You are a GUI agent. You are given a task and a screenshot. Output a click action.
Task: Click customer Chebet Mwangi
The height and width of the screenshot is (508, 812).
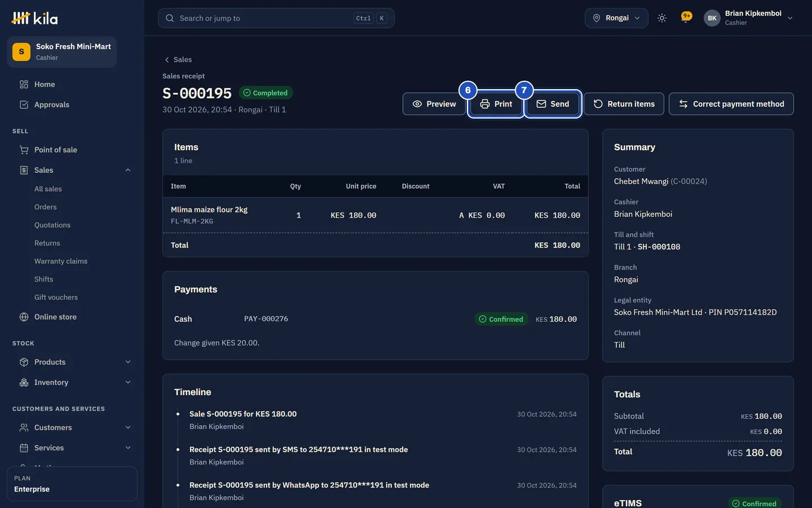641,181
